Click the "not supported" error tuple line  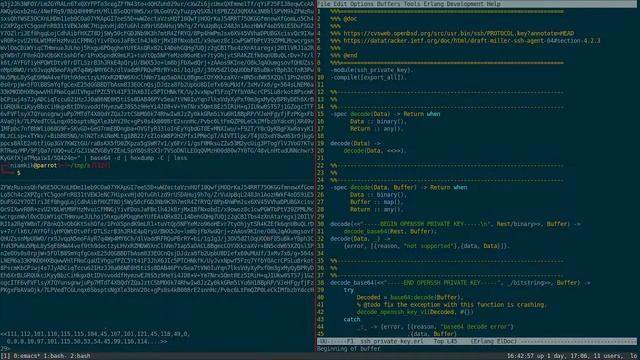coord(427,246)
